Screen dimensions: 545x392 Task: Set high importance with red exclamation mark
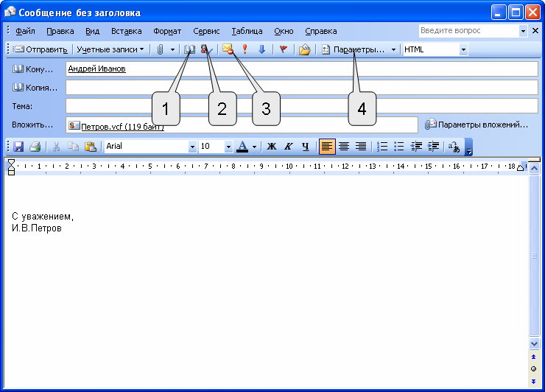pos(245,49)
